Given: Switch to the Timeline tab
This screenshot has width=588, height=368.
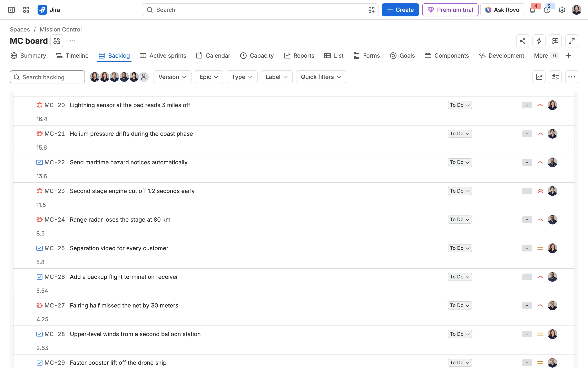Looking at the screenshot, I should coord(72,56).
